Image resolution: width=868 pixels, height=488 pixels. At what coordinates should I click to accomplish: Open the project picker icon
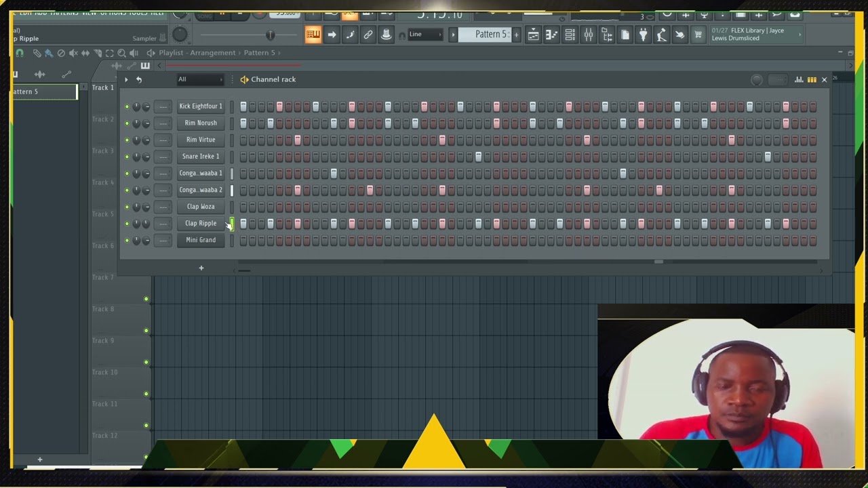(x=625, y=35)
